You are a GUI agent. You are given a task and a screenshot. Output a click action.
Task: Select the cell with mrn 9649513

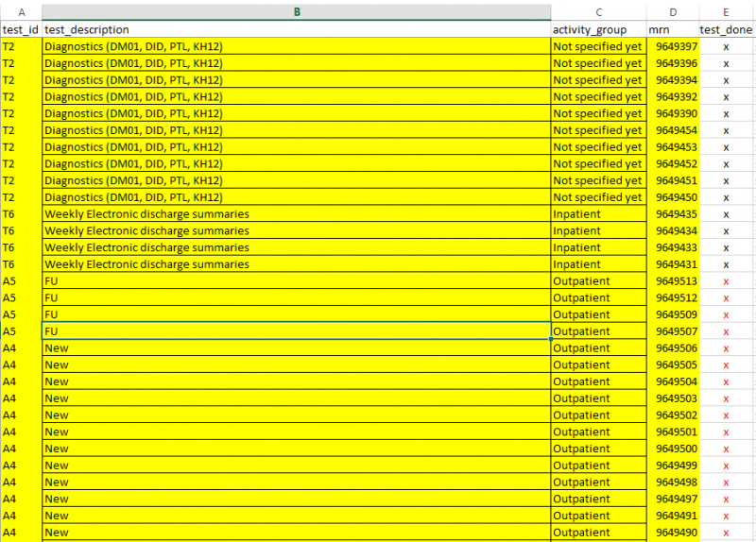[675, 281]
